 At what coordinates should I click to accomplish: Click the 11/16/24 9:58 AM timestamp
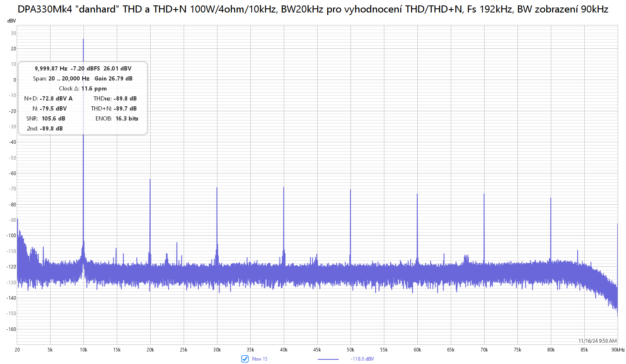[x=598, y=341]
